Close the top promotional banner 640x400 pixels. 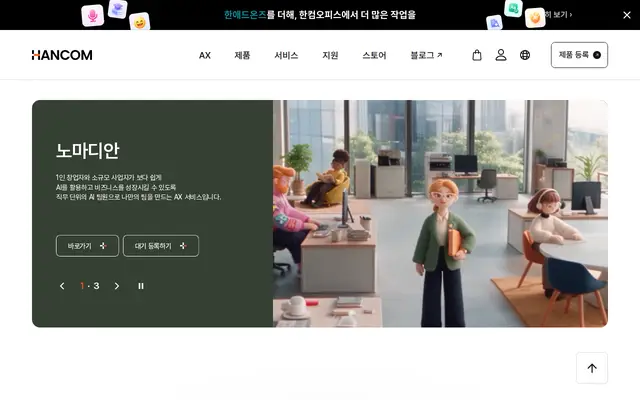(x=627, y=15)
